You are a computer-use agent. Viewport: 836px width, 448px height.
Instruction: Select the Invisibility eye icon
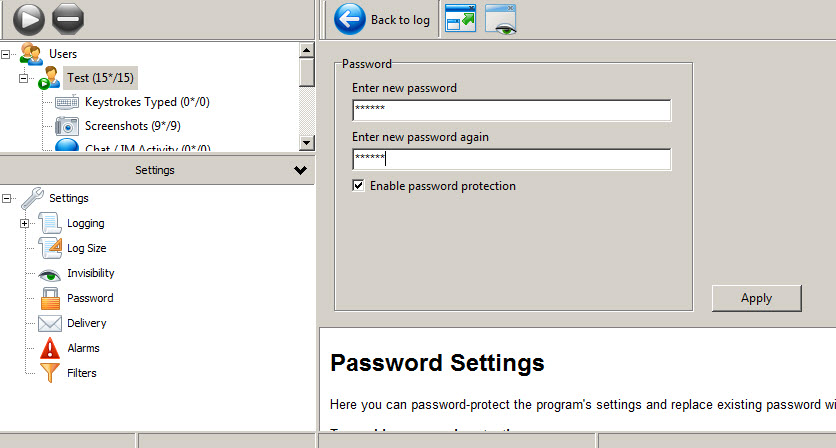(x=50, y=274)
